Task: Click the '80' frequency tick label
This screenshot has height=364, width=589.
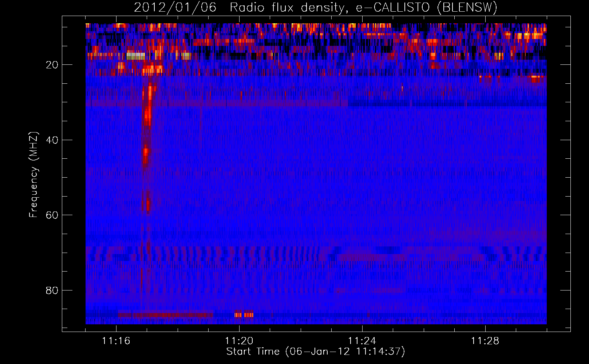Action: (52, 290)
